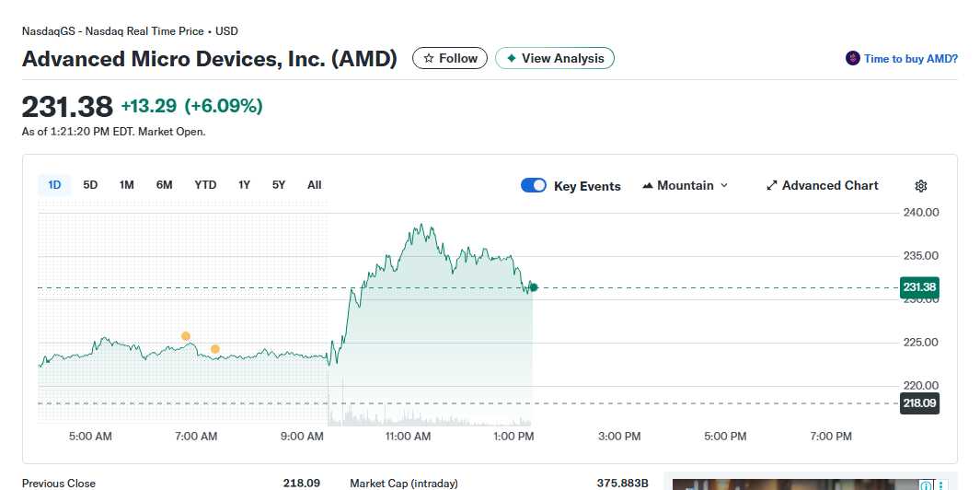The width and height of the screenshot is (980, 490).
Task: Click the second orange key event marker
Action: [x=215, y=349]
